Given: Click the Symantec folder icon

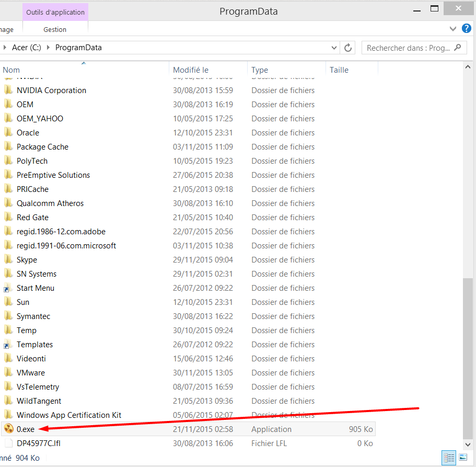Looking at the screenshot, I should [x=8, y=316].
